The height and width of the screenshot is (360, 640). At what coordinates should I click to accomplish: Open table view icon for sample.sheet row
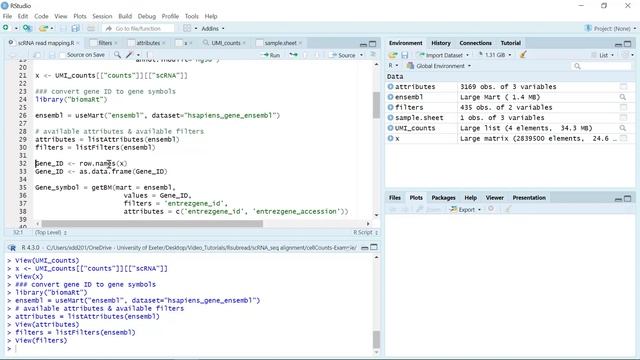(623, 118)
